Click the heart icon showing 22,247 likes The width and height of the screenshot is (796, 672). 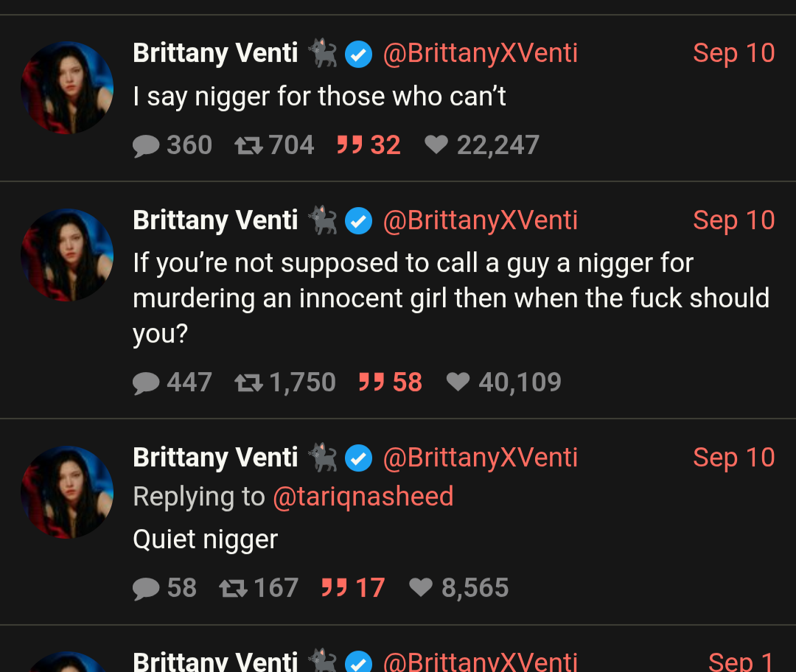pos(436,145)
